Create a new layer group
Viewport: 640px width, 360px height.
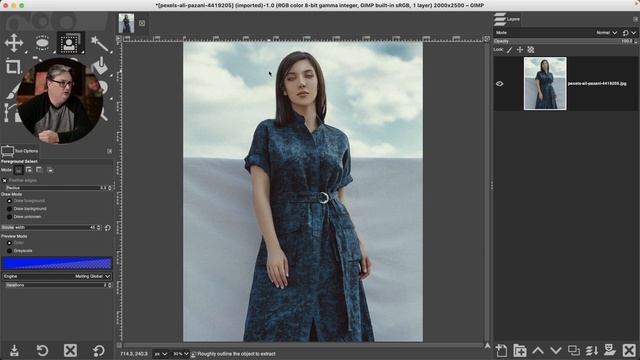[520, 350]
